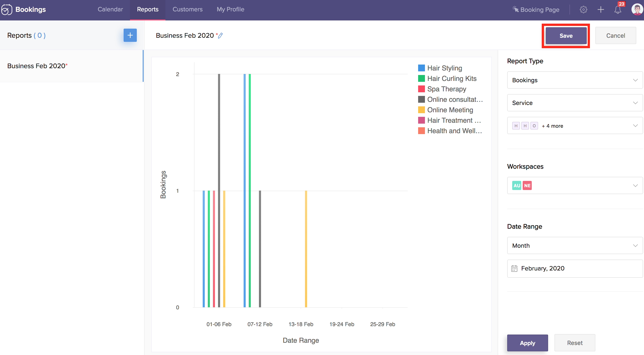Open notifications bell icon
This screenshot has width=644, height=355.
pos(617,10)
